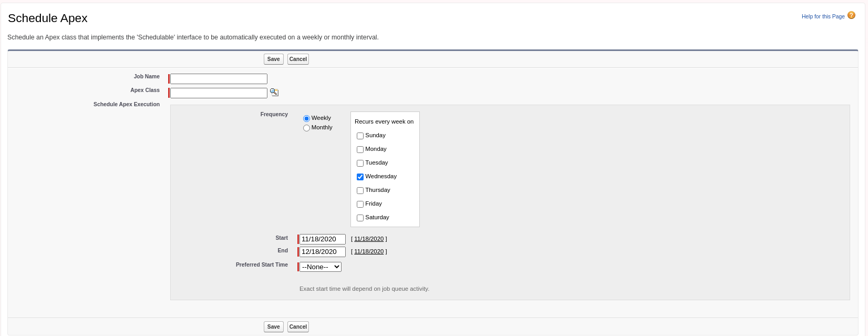This screenshot has width=868, height=336.
Task: Open the Help for this Page link
Action: pos(823,17)
